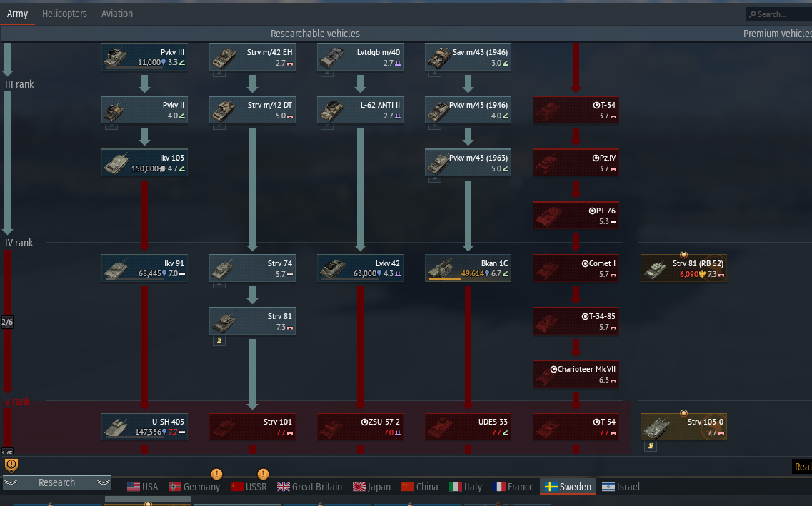Select the Pkv II vehicle card
Viewport: 812px width, 506px height.
(144, 110)
